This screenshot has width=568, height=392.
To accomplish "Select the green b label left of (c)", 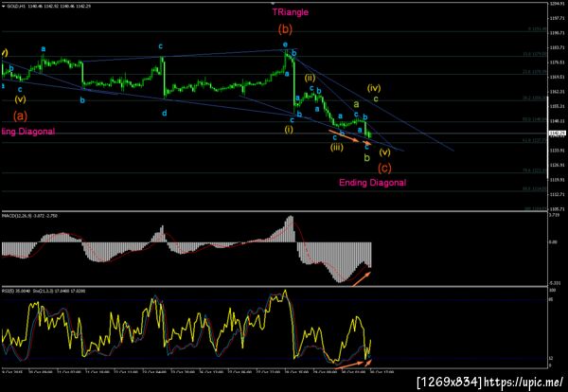I will point(367,157).
